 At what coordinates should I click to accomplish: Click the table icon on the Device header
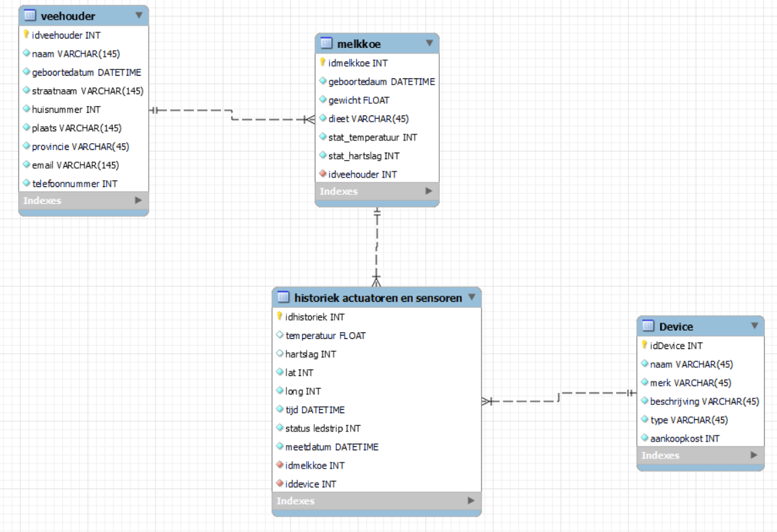pos(649,326)
